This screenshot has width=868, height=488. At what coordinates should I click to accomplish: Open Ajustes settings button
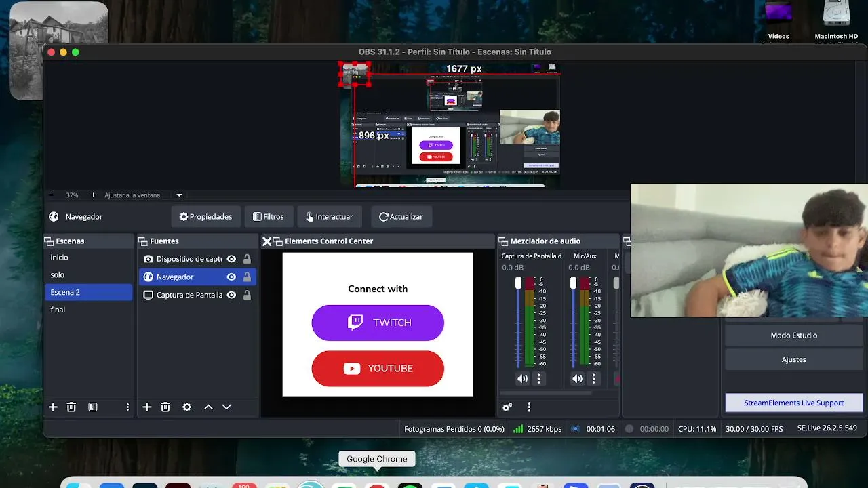coord(793,360)
